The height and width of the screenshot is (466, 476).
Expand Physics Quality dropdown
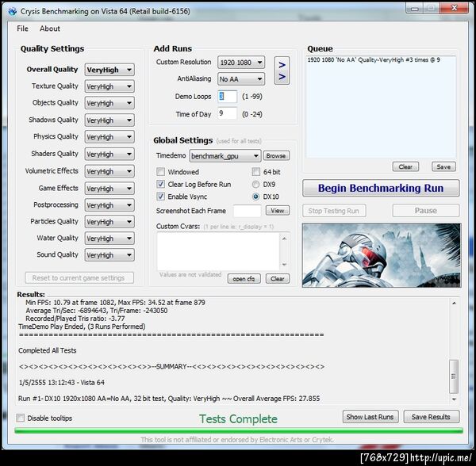coord(109,137)
